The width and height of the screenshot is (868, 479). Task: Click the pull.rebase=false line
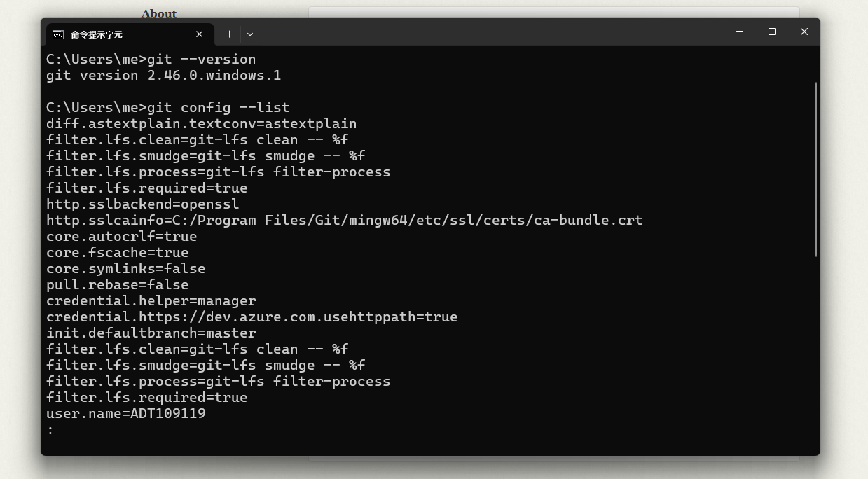point(118,284)
